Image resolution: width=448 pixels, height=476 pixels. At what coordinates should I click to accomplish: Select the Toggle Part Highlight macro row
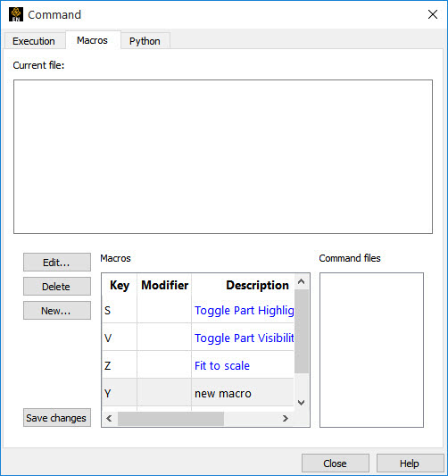pos(198,310)
